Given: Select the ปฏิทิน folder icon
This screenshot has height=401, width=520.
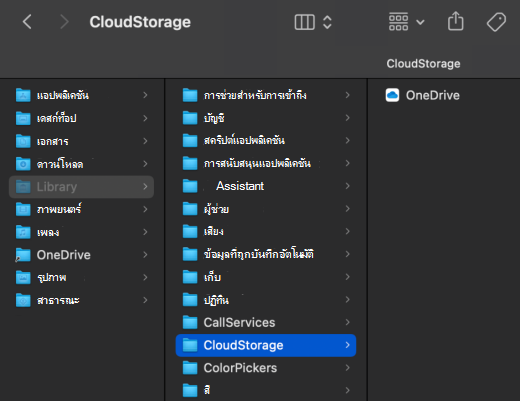Looking at the screenshot, I should 190,300.
